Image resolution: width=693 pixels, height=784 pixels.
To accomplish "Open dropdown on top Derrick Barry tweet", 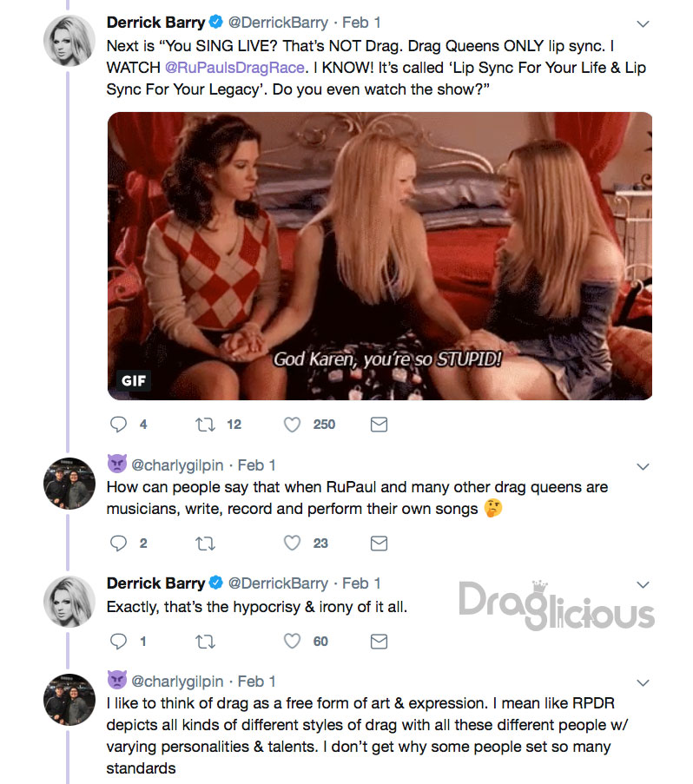I will point(643,23).
